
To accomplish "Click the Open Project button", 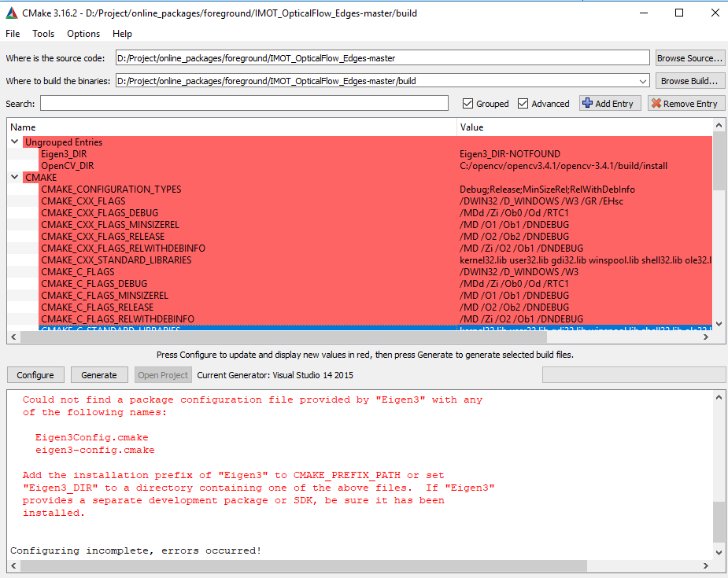I will (163, 375).
